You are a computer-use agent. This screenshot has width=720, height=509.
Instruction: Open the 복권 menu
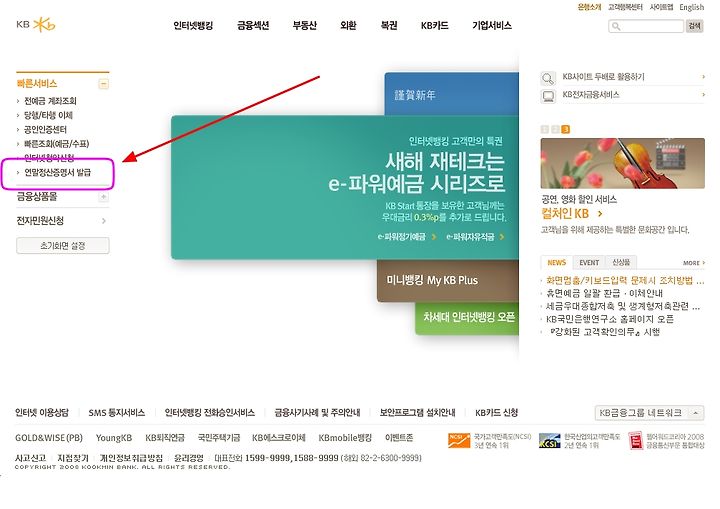point(389,25)
